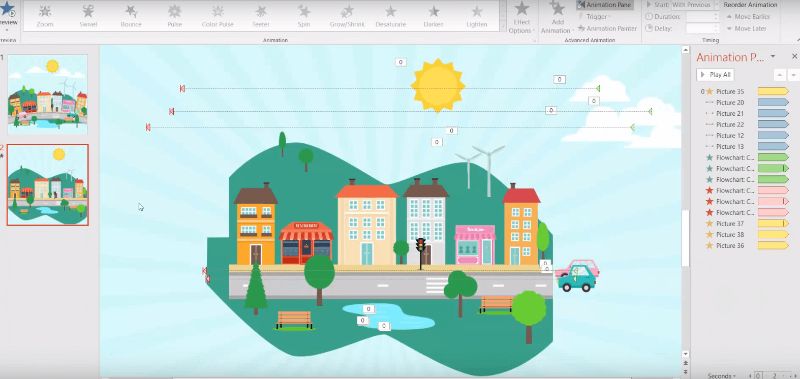800x379 pixels.
Task: Open the Animation Pane options dropdown arrow
Action: [x=773, y=56]
